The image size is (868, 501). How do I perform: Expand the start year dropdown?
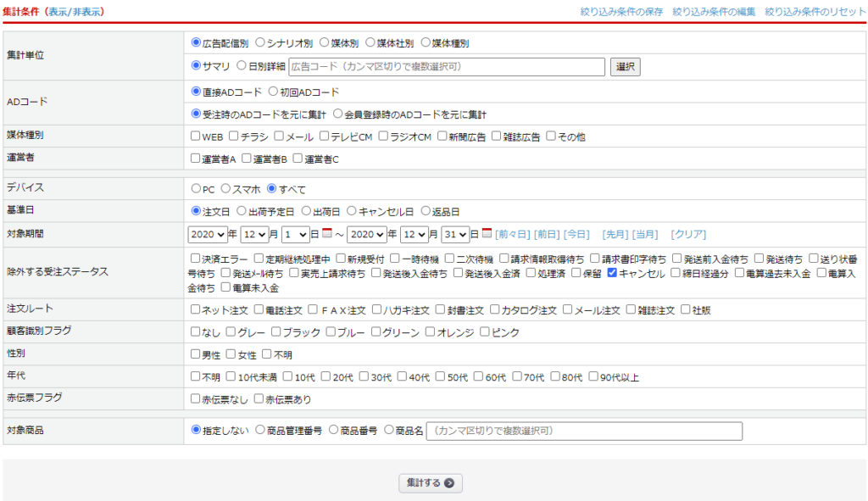(208, 234)
